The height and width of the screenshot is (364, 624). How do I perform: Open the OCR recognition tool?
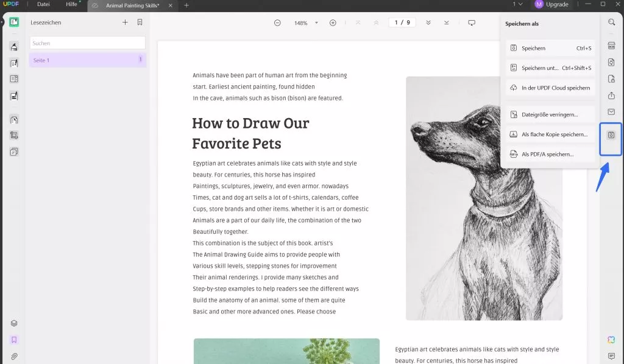[611, 46]
